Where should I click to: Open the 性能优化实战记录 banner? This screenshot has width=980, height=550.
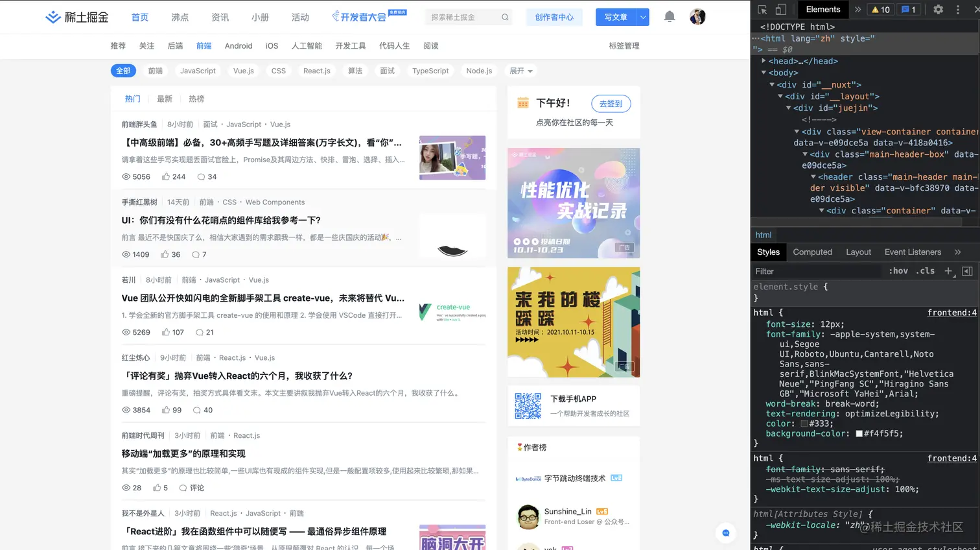click(574, 203)
